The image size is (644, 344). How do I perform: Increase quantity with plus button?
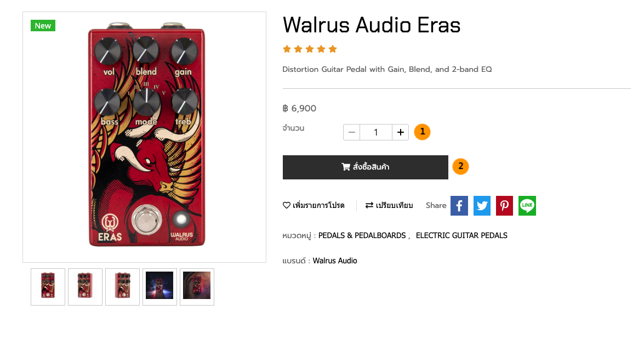coord(401,132)
